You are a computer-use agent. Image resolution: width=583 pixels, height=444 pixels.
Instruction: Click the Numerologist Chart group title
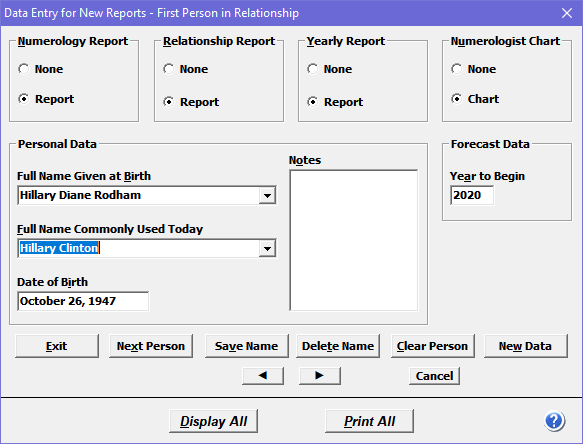click(505, 41)
